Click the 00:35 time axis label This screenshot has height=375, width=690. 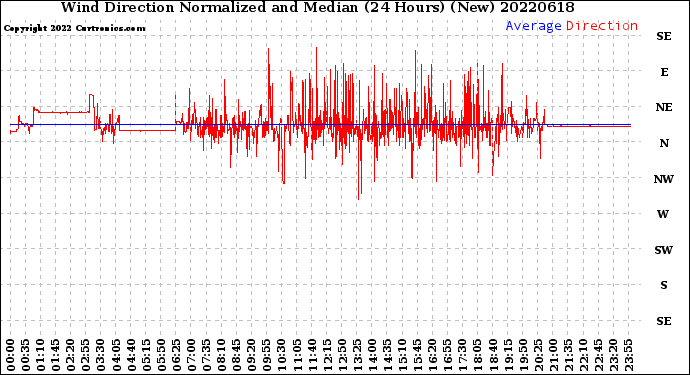click(x=26, y=355)
